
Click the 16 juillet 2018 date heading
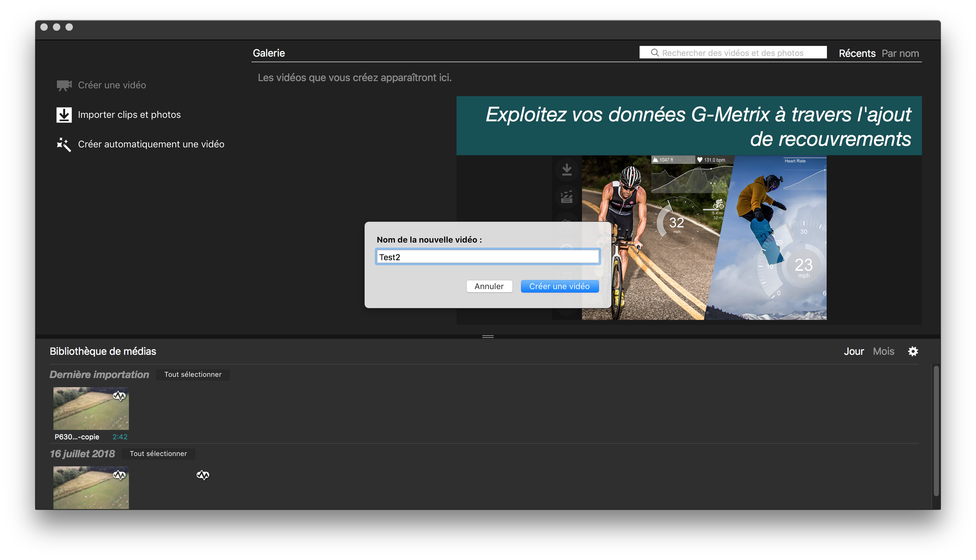pyautogui.click(x=82, y=454)
